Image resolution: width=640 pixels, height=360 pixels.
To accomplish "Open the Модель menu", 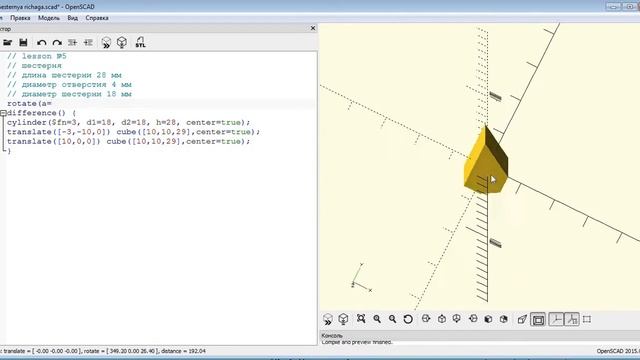I will [49, 18].
